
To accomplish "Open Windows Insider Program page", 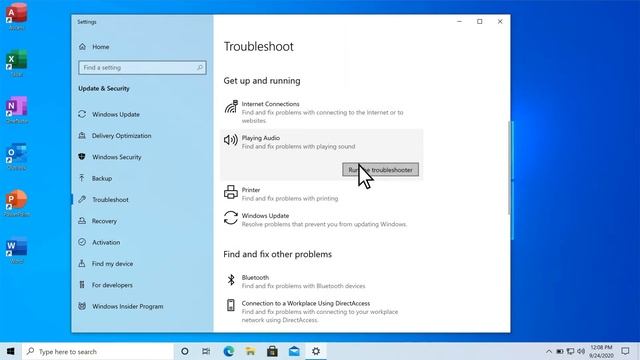I will point(127,306).
